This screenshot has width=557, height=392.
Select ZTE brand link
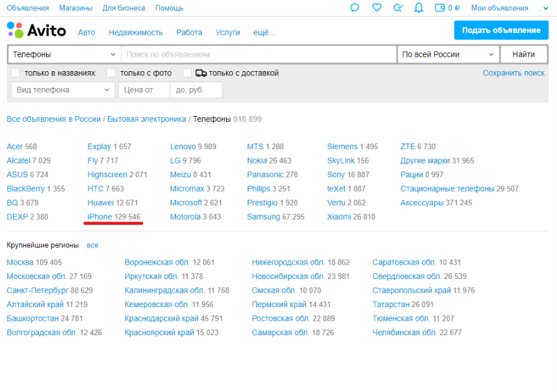coord(408,147)
